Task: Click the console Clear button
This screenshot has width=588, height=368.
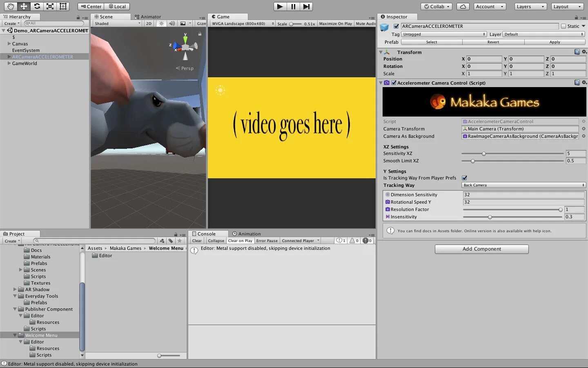Action: tap(197, 241)
